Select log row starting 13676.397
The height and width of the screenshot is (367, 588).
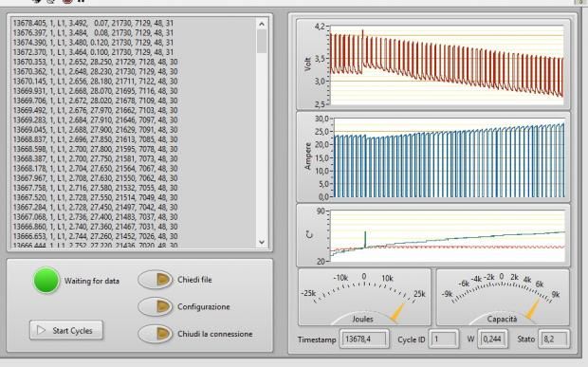[x=93, y=32]
